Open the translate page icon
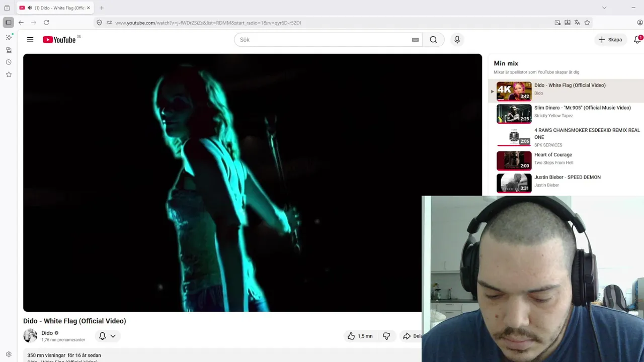 [x=577, y=23]
